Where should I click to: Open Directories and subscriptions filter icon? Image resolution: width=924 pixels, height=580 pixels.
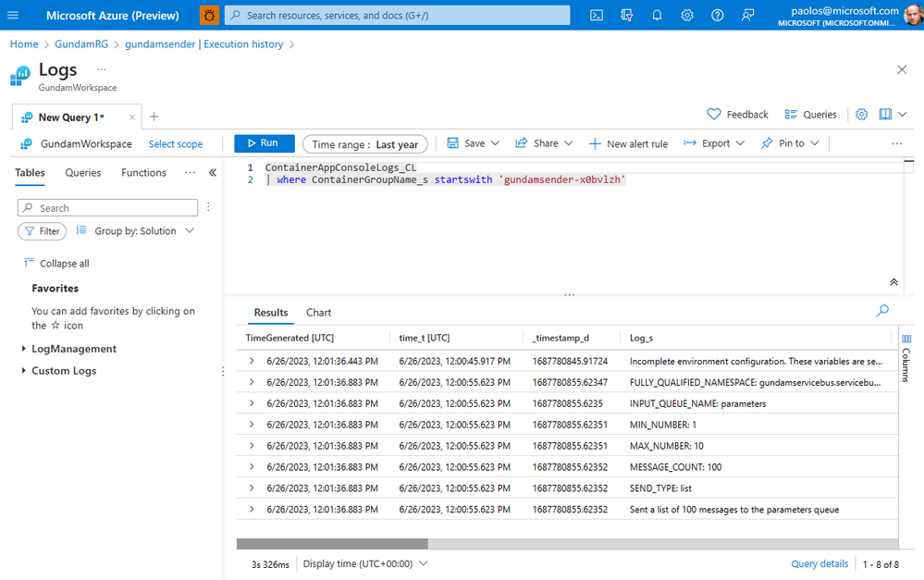tap(626, 16)
